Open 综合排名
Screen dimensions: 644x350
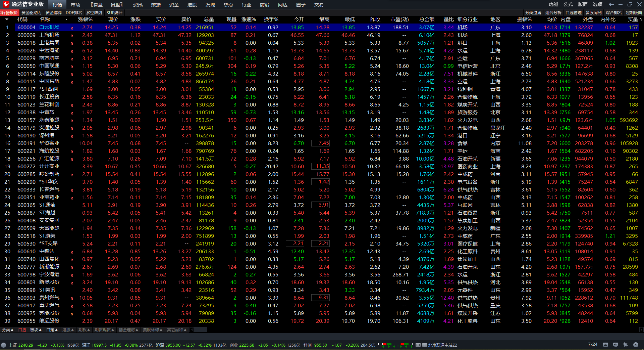pyautogui.click(x=614, y=13)
